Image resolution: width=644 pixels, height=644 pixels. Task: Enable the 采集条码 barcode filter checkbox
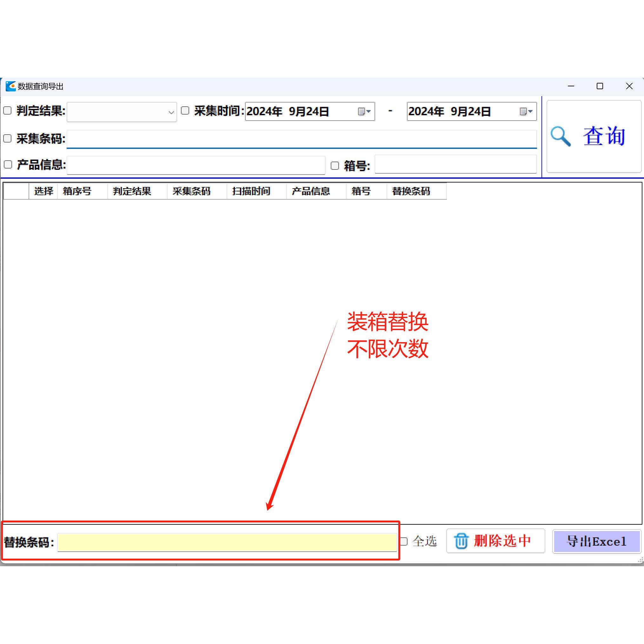click(7, 138)
